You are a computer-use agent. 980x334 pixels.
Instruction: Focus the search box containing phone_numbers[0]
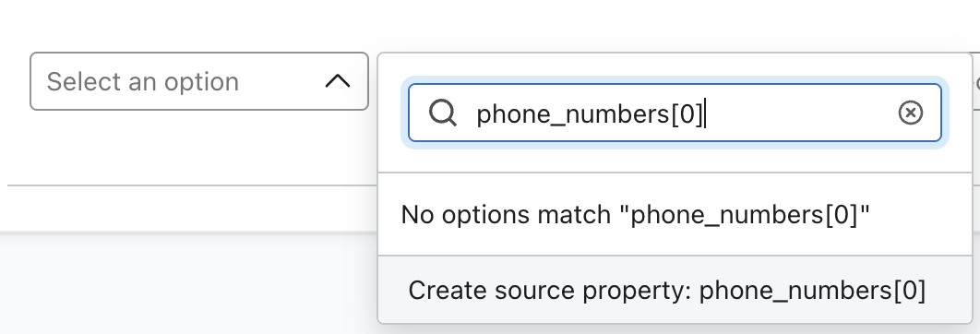(675, 113)
